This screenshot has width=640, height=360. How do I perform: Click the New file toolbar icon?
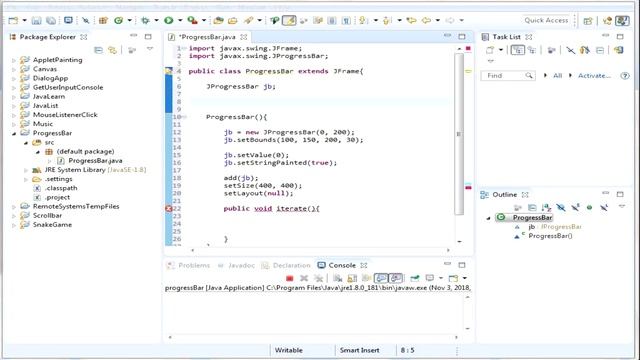13,20
